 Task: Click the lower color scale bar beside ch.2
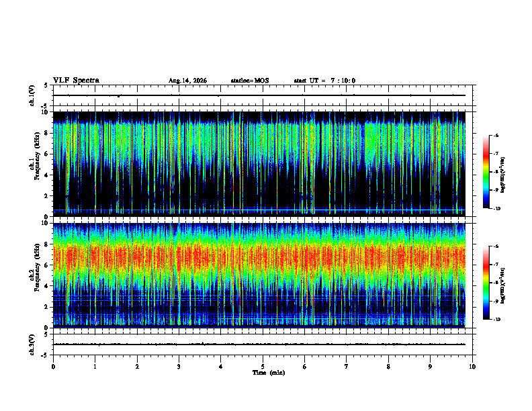coord(486,283)
